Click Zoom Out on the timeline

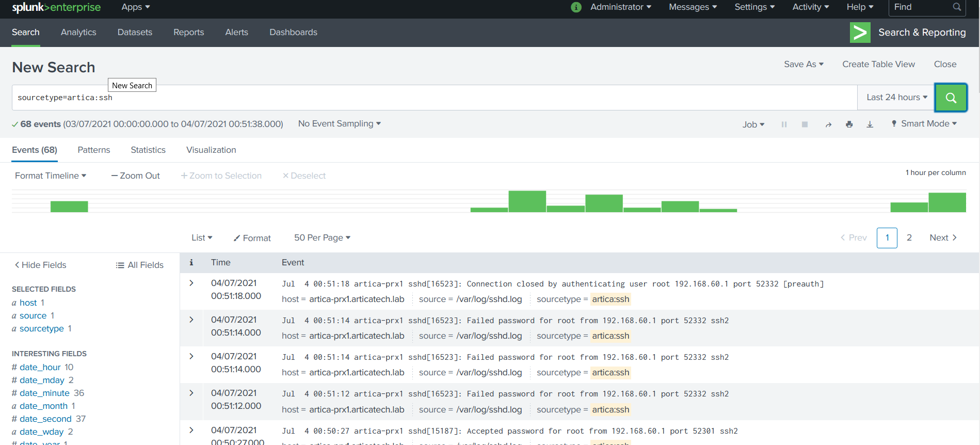click(x=136, y=176)
